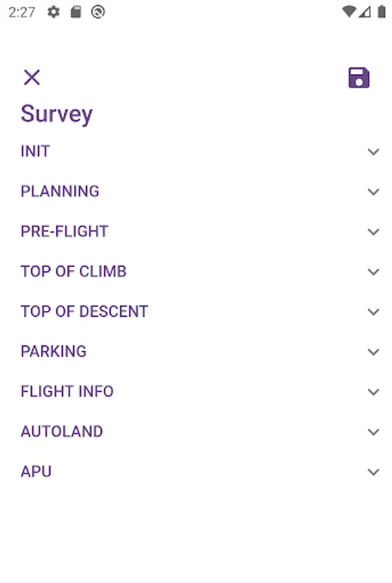Tap the PRE-FLIGHT label text

tap(64, 232)
